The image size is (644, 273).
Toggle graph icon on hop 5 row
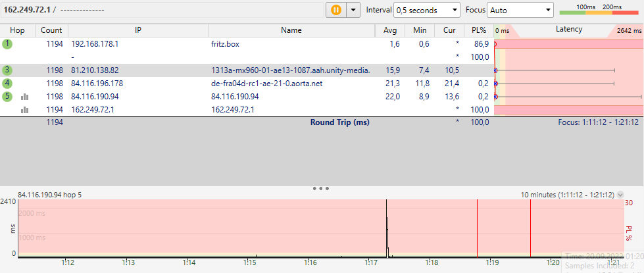click(24, 97)
